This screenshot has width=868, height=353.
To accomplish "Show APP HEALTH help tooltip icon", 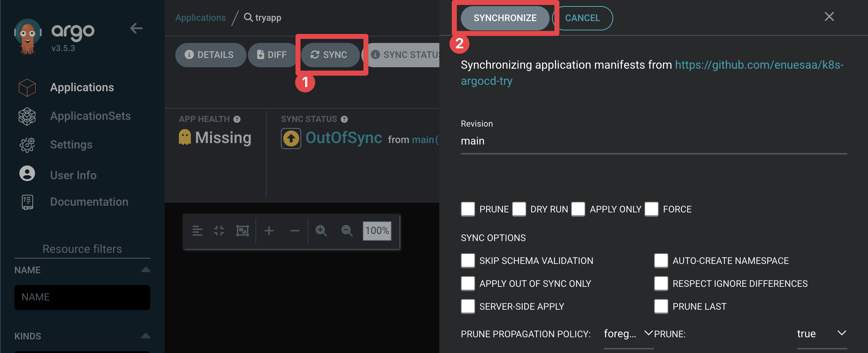I will tap(237, 119).
